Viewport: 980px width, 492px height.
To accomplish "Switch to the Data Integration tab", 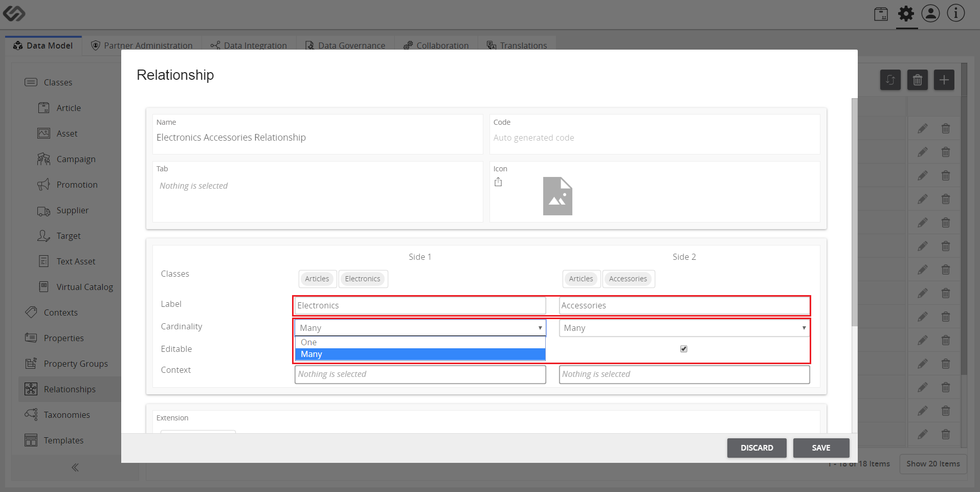I will (x=249, y=46).
